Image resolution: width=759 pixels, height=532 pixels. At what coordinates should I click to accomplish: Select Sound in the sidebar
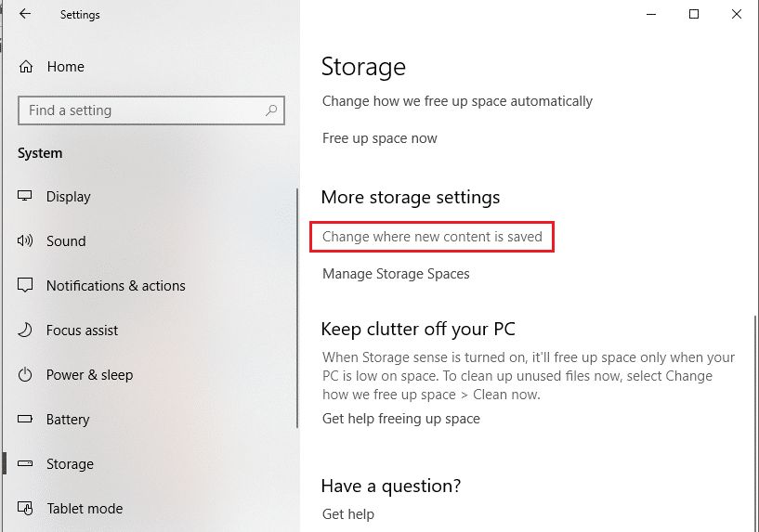[66, 241]
